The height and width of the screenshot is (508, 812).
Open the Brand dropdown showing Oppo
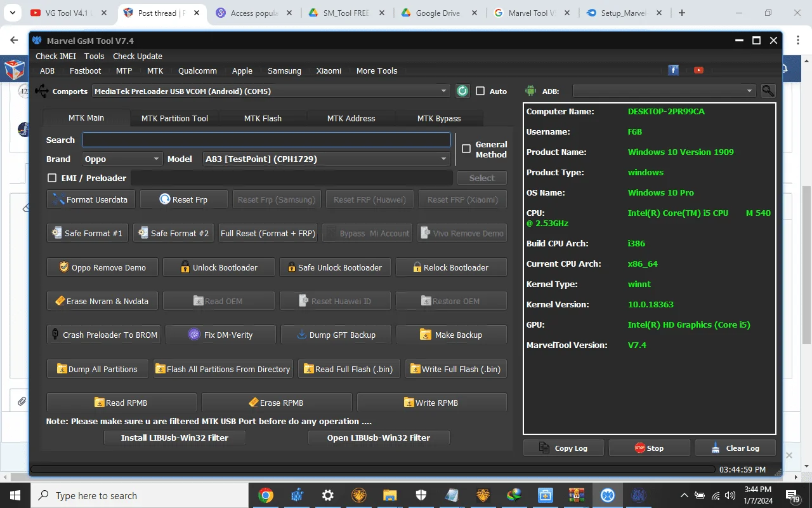(122, 159)
